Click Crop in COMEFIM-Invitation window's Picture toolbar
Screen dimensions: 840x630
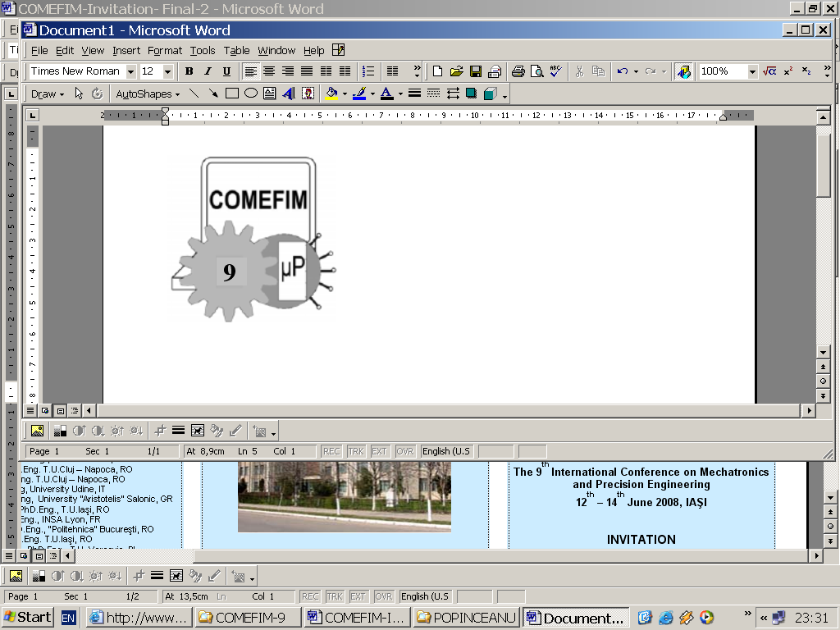[x=138, y=577]
